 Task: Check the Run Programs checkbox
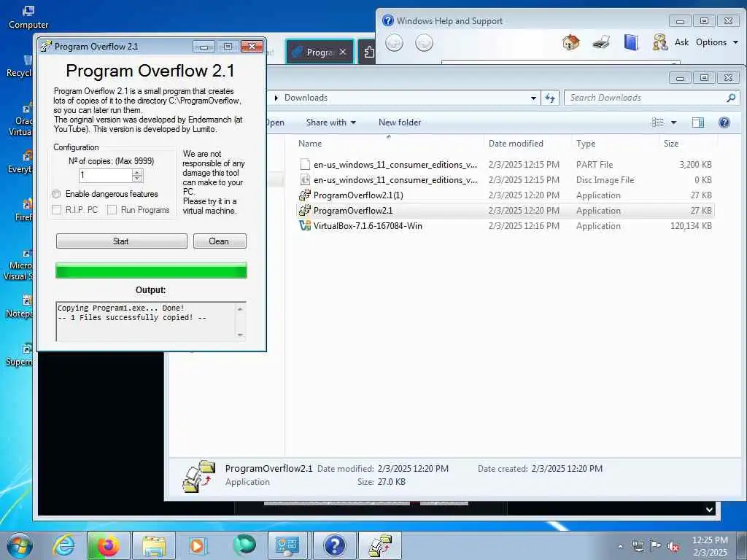pos(112,209)
